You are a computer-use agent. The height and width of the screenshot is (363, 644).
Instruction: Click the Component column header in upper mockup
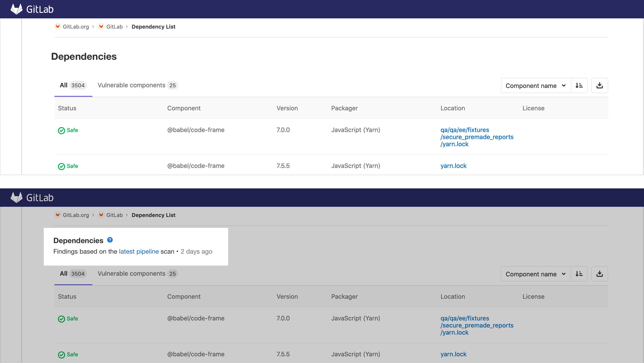click(x=184, y=108)
